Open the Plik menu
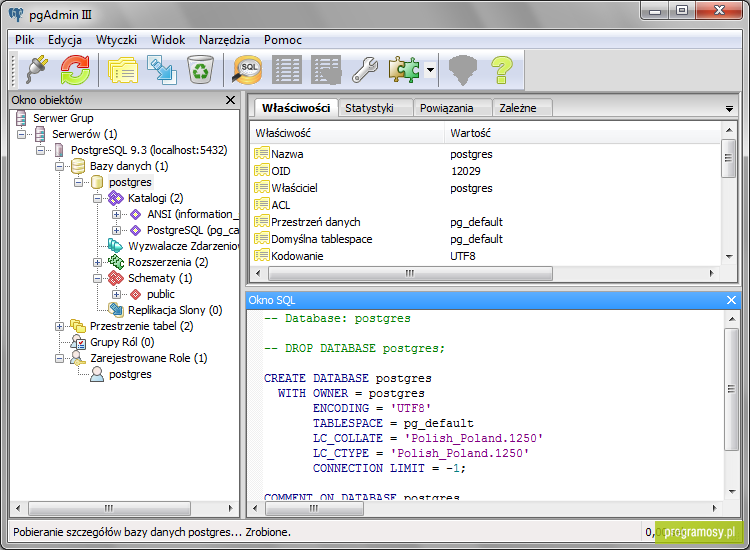The width and height of the screenshot is (750, 550). tap(24, 40)
